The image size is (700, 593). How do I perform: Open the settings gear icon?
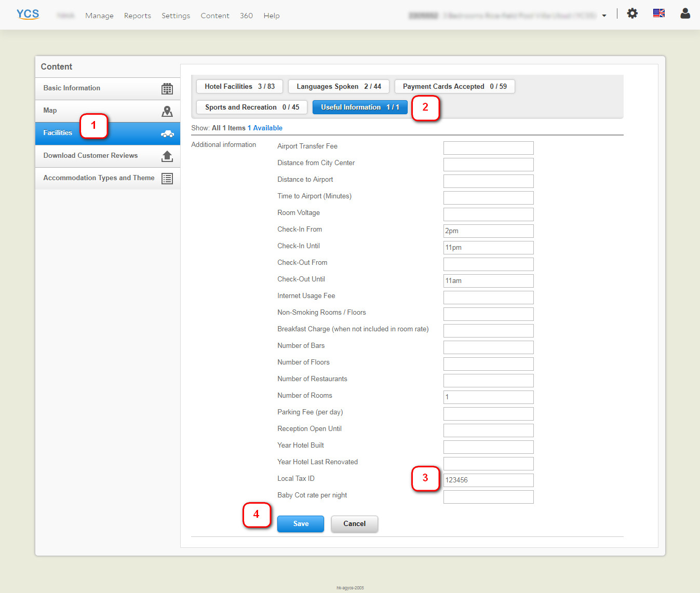[632, 14]
